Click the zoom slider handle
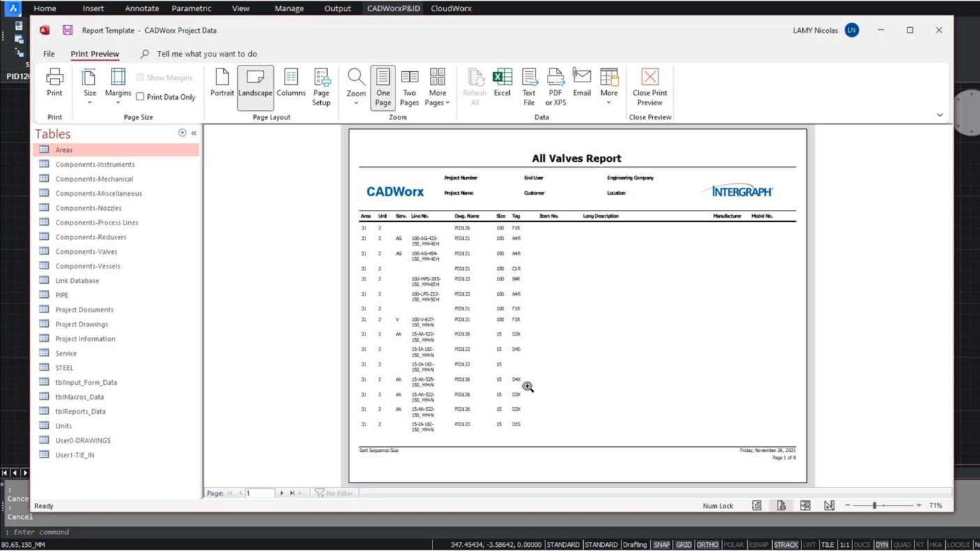This screenshot has height=551, width=980. pos(874,506)
